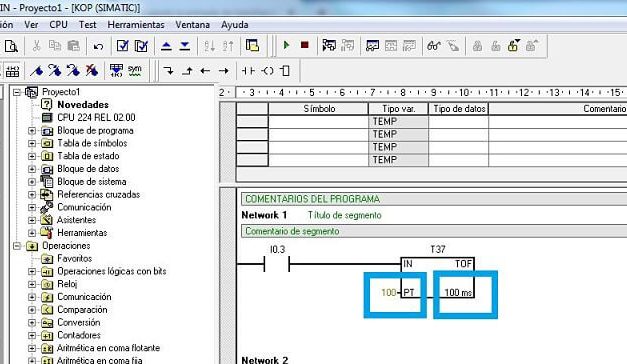
Task: Select the Favoritos folder
Action: (x=74, y=258)
